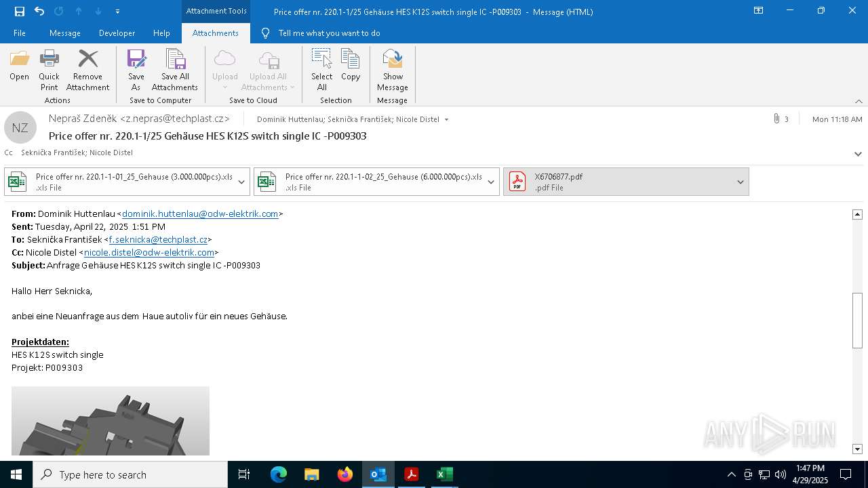Select the 3.000.000pcs xls attachment
868x488 pixels.
(x=119, y=182)
